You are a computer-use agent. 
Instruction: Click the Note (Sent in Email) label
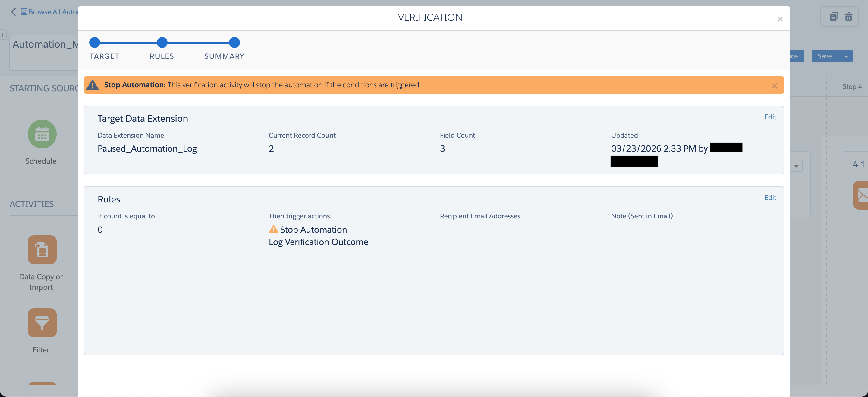click(642, 216)
